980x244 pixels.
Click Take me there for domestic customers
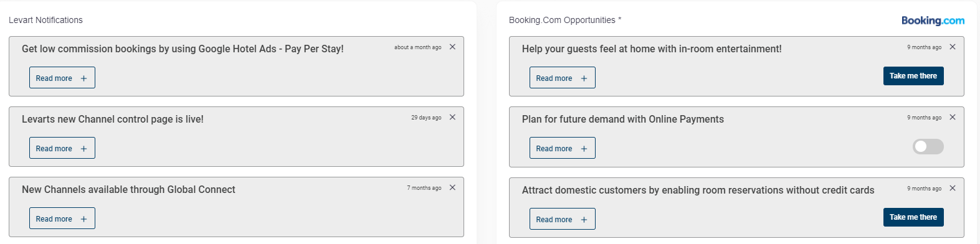(913, 217)
